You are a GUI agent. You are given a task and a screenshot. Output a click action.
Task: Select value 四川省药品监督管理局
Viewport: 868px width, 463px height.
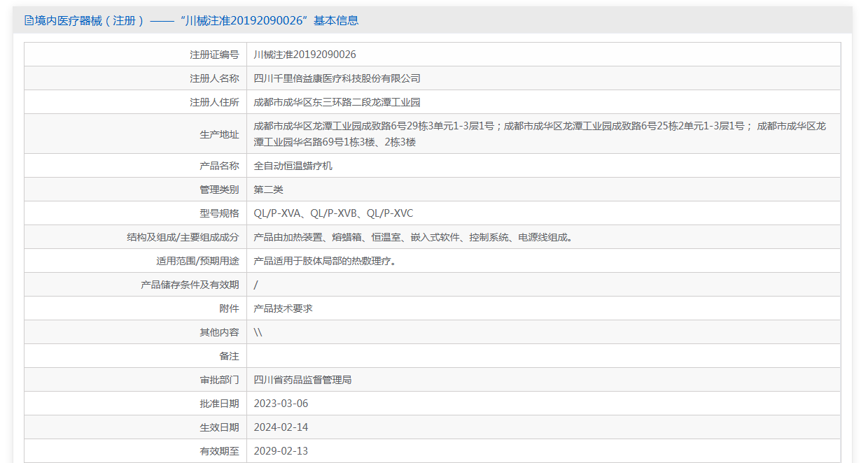tap(302, 380)
